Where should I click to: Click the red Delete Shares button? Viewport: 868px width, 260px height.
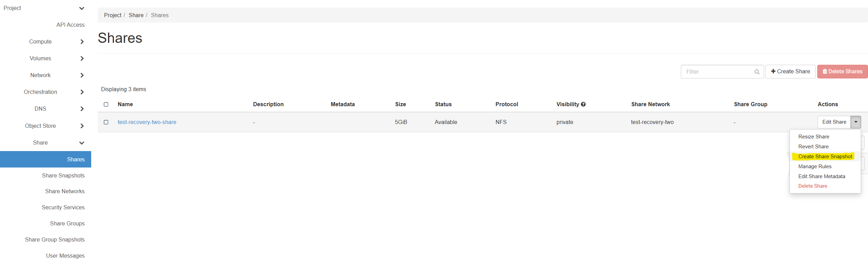(x=842, y=72)
